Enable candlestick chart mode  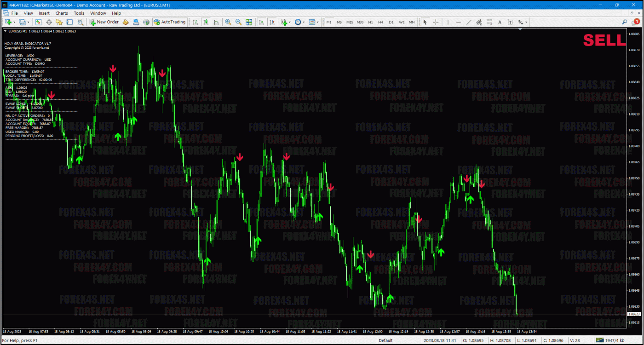point(206,22)
